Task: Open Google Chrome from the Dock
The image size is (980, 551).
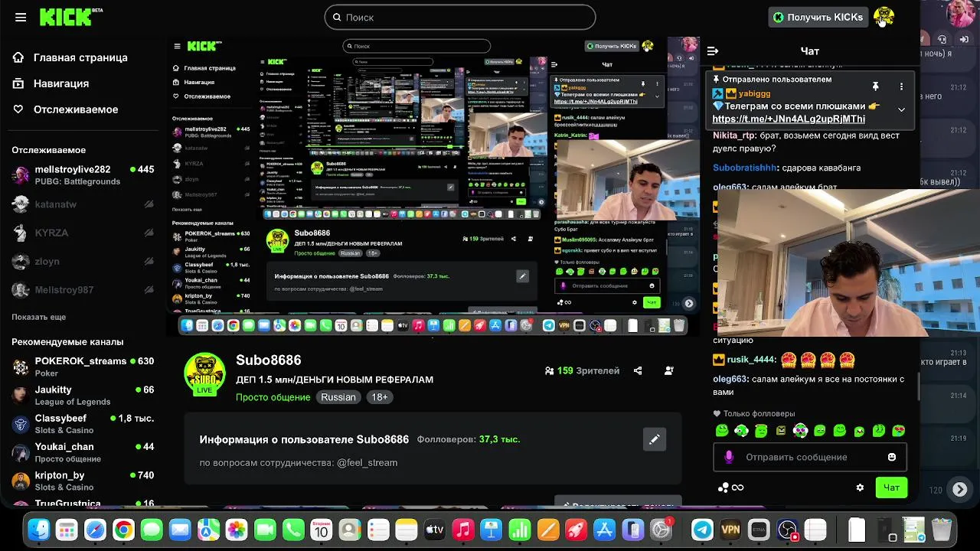Action: (123, 530)
